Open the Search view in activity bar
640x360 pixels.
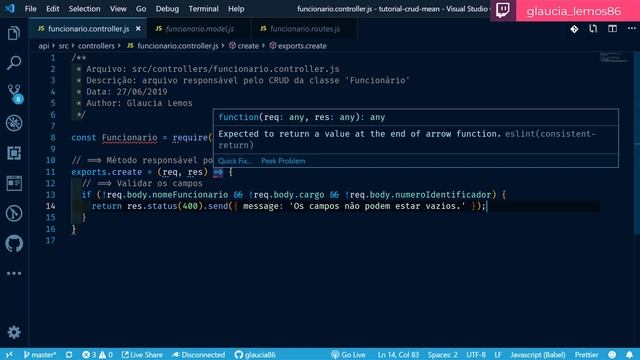14,63
